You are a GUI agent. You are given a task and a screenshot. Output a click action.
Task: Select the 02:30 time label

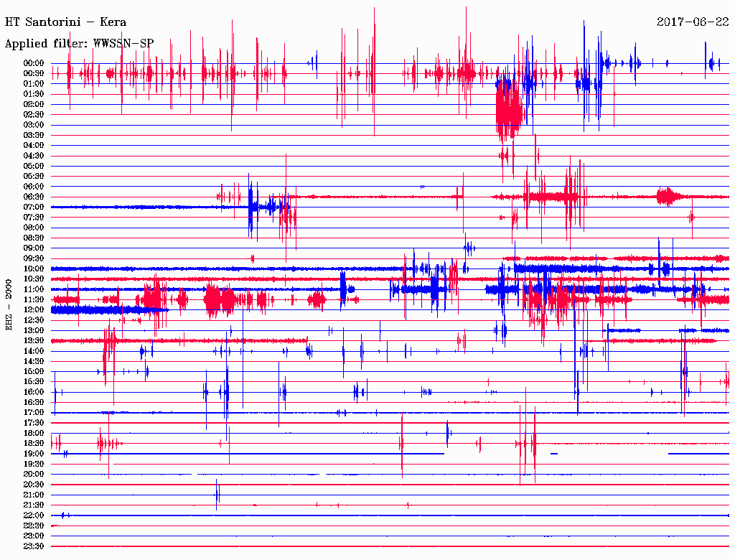[34, 115]
